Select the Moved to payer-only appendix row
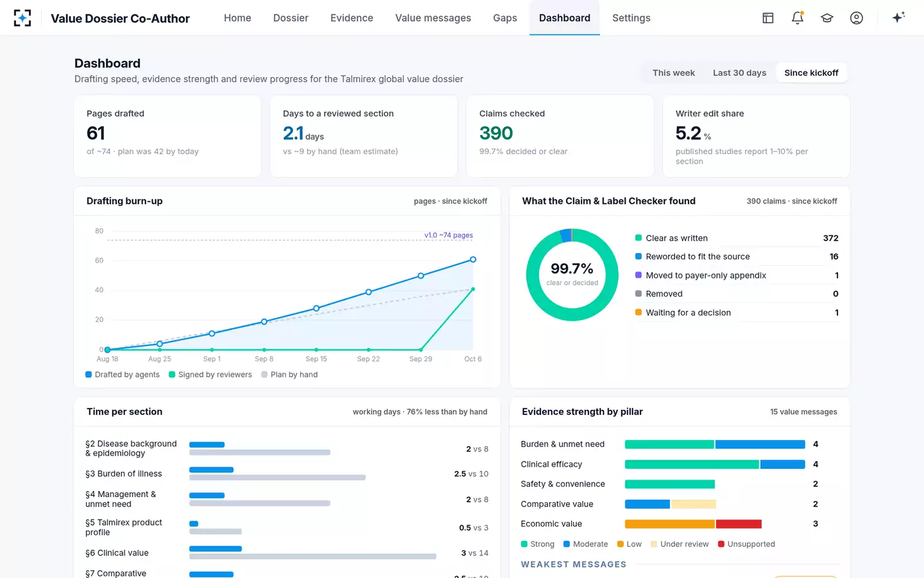Screen dimensions: 924x578 737,275
